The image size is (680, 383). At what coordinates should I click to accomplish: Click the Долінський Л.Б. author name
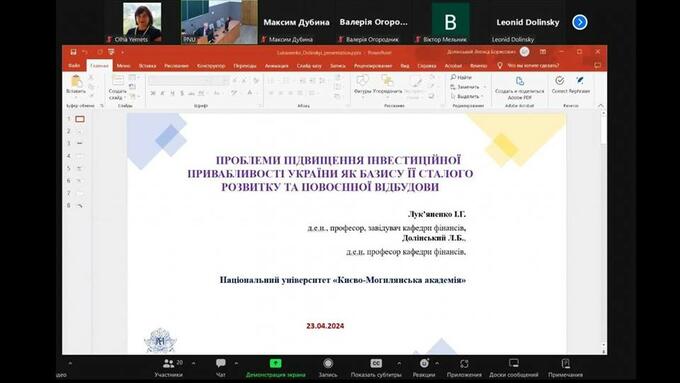[434, 238]
